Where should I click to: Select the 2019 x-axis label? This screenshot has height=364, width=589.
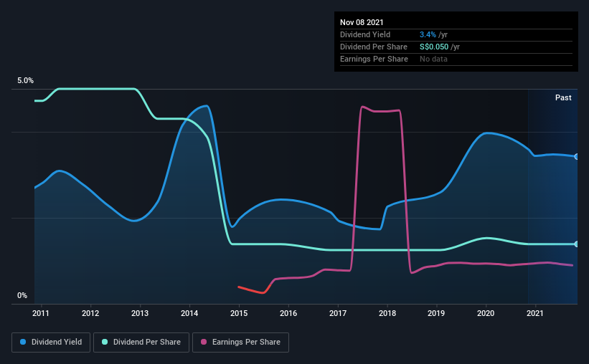(x=436, y=313)
